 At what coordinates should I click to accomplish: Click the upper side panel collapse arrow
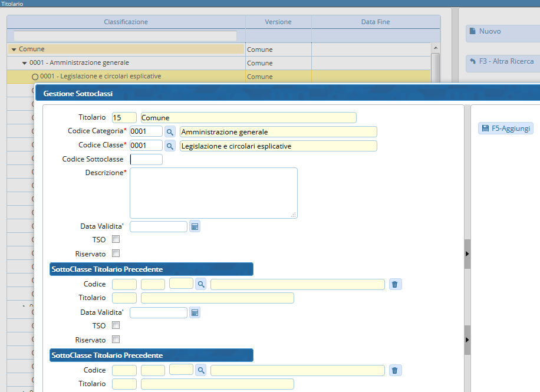click(467, 253)
